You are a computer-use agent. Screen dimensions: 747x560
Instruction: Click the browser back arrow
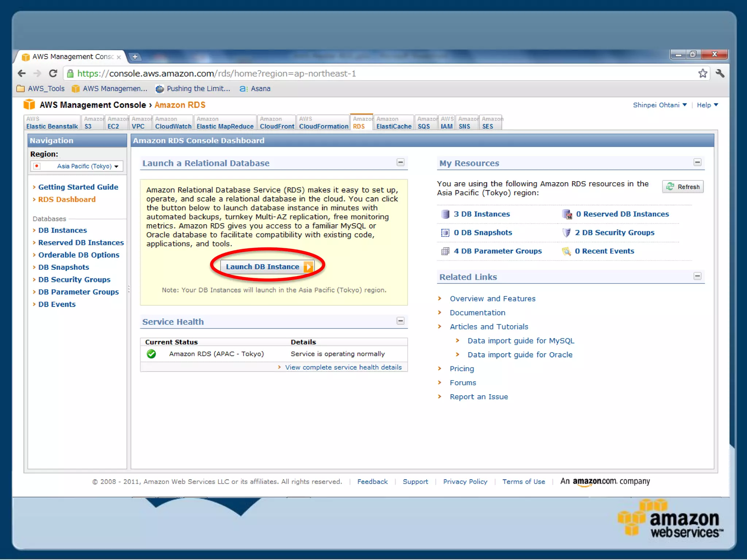22,74
